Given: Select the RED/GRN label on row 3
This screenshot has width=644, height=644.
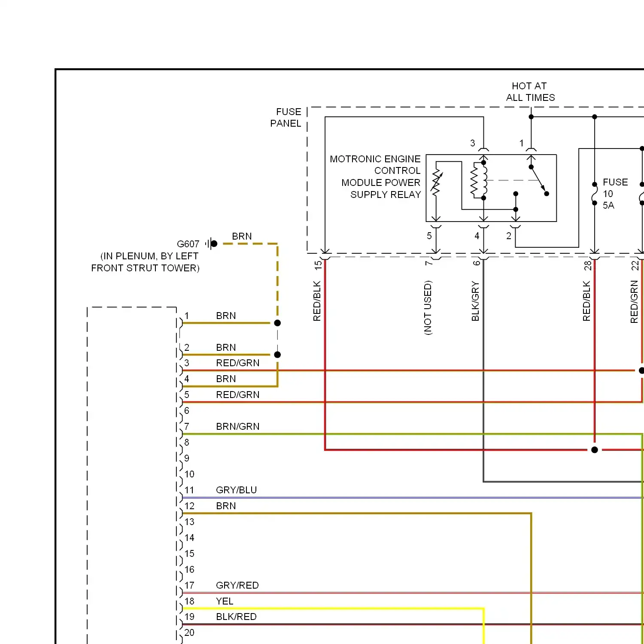Looking at the screenshot, I should tap(238, 363).
